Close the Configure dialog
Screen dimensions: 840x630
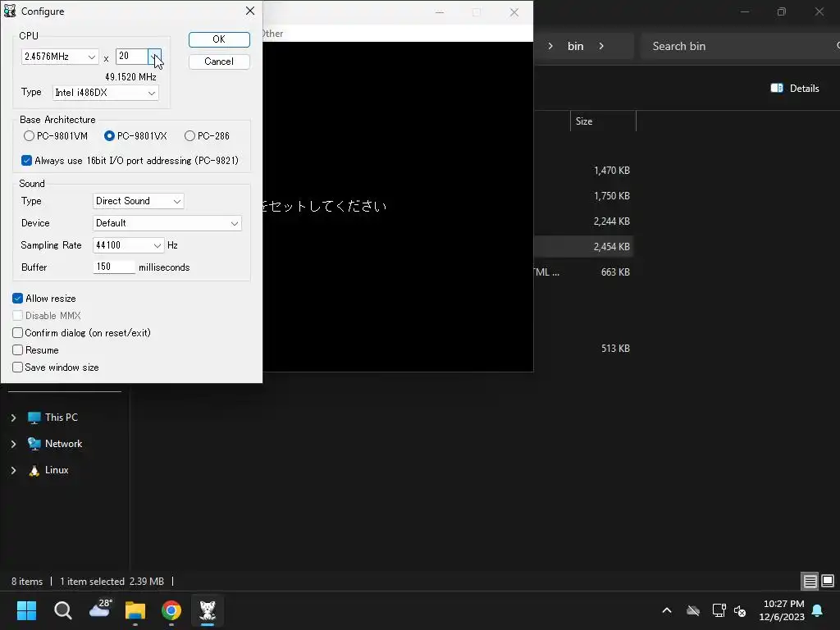click(x=249, y=11)
